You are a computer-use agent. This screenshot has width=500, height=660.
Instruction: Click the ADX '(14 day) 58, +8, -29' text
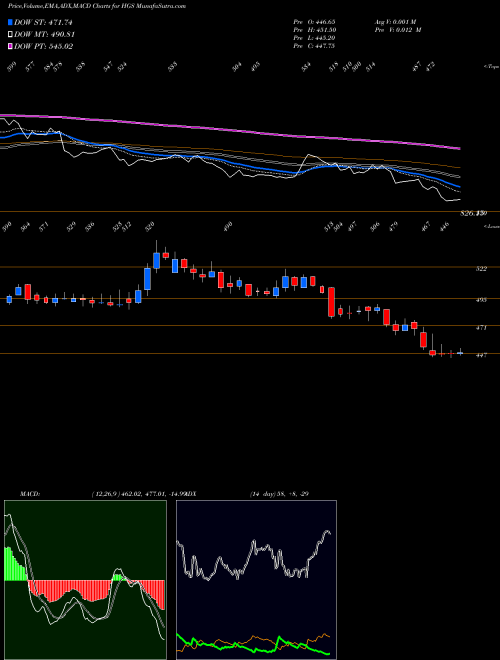[279, 494]
